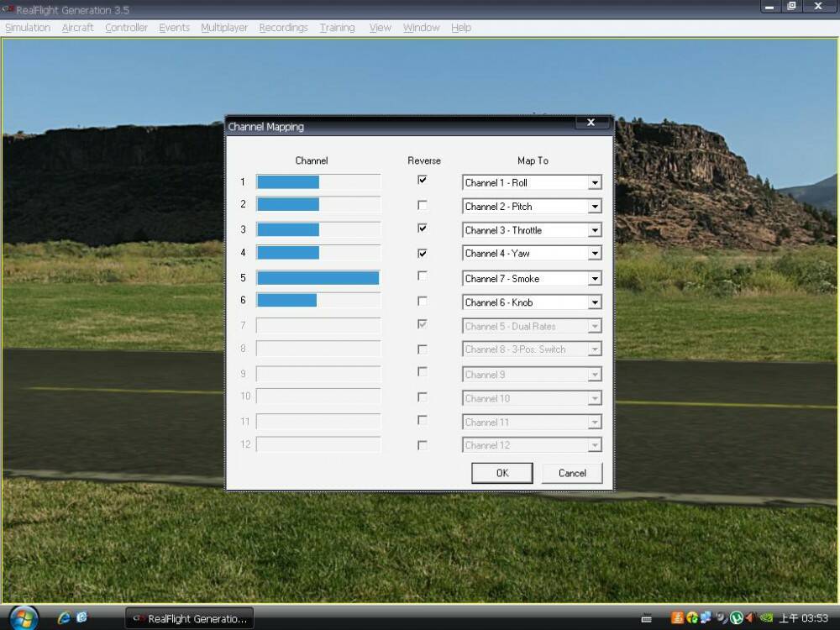Open the Simulation menu
Viewport: 840px width, 630px height.
[28, 28]
